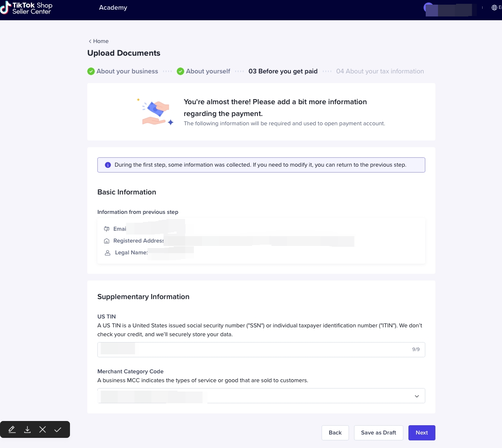Click the pencil edit icon in screenshot toolbar
Screen dimensions: 502x448
click(12, 429)
